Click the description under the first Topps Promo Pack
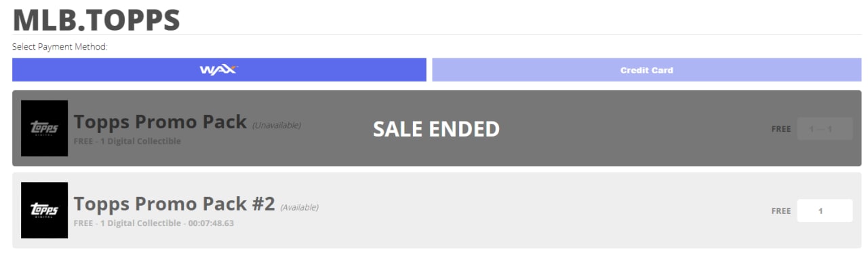The height and width of the screenshot is (273, 868). click(x=127, y=141)
